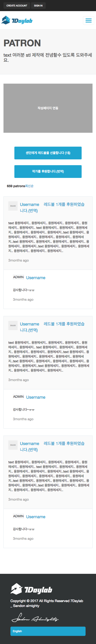Open second patron's Username link

(29, 324)
